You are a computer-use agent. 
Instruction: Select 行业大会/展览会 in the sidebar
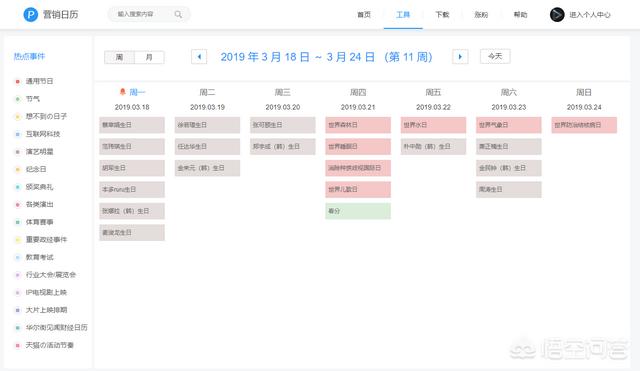coord(51,275)
